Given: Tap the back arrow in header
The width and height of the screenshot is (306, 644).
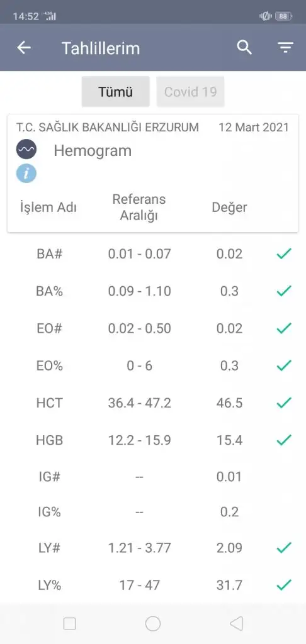Looking at the screenshot, I should click(24, 48).
